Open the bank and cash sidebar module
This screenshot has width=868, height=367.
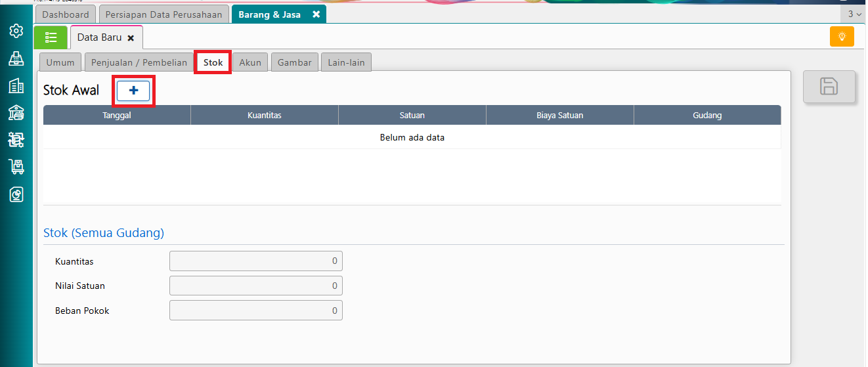(16, 112)
